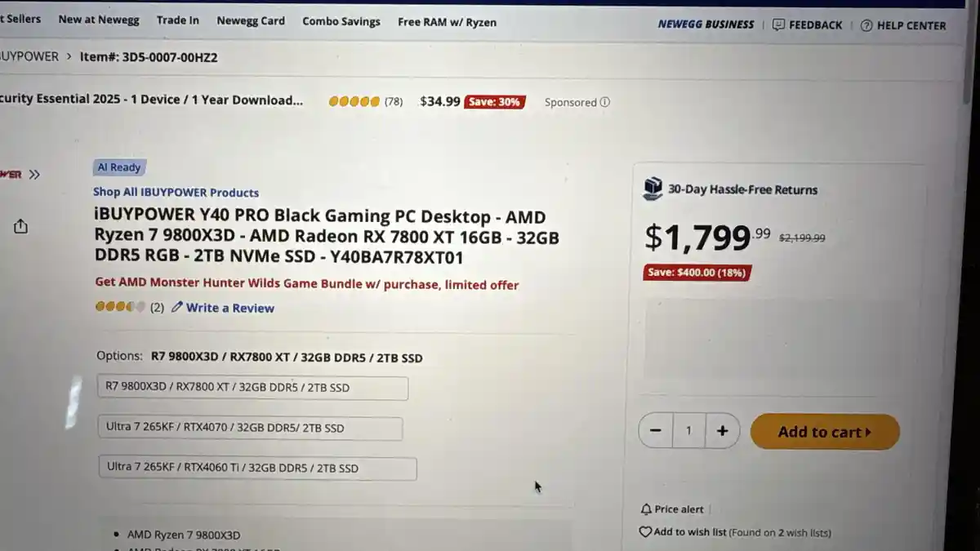This screenshot has width=980, height=551.
Task: Open the Feedback chat bubble icon
Action: 778,25
